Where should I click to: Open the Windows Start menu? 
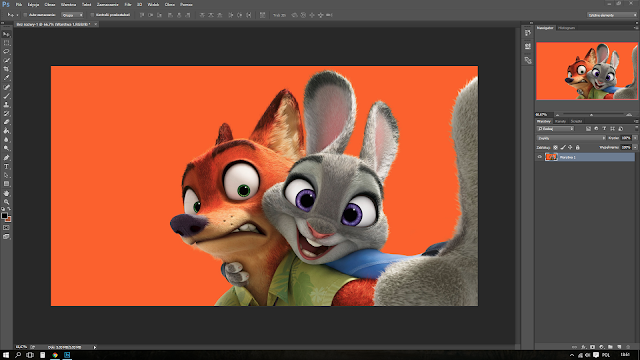pyautogui.click(x=6, y=355)
